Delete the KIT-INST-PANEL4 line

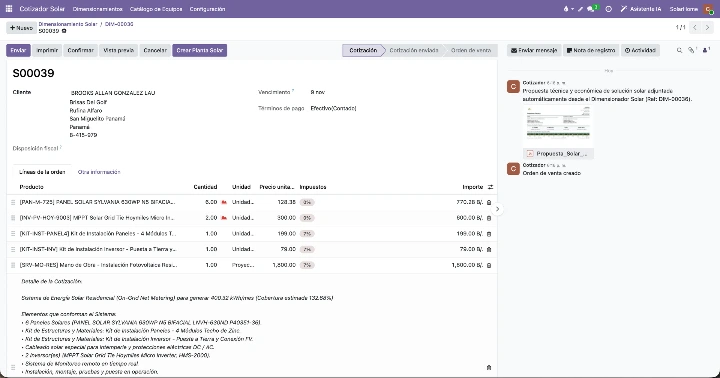pyautogui.click(x=489, y=234)
